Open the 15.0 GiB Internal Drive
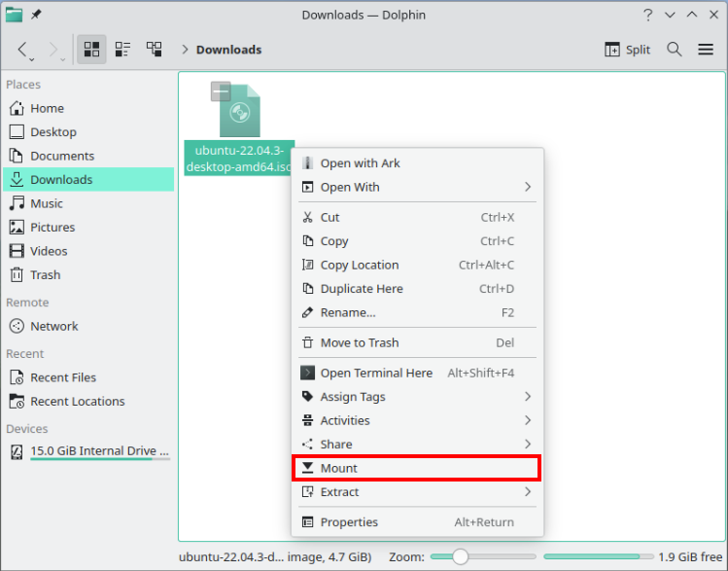 click(x=88, y=451)
